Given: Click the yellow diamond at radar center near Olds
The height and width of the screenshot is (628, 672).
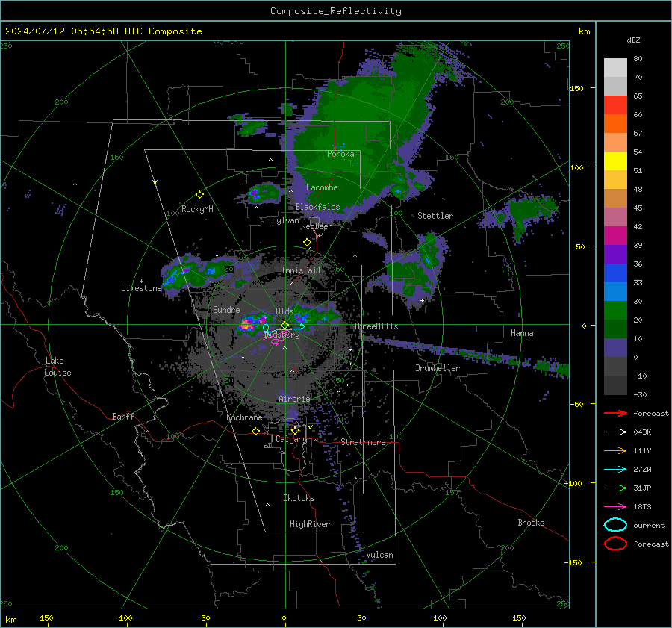Looking at the screenshot, I should [284, 325].
